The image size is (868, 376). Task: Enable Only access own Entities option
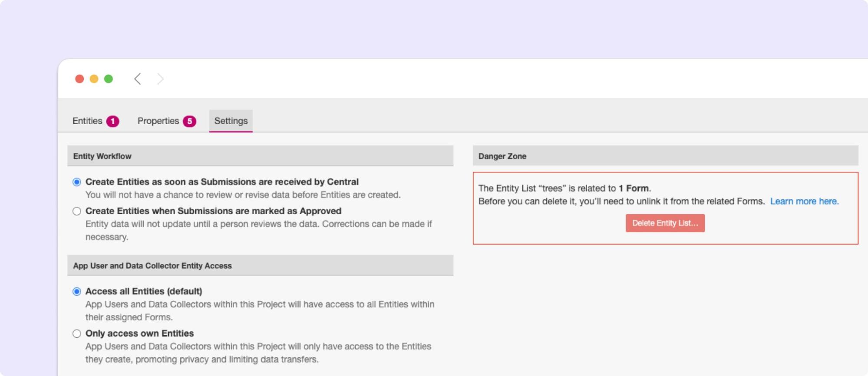tap(77, 333)
